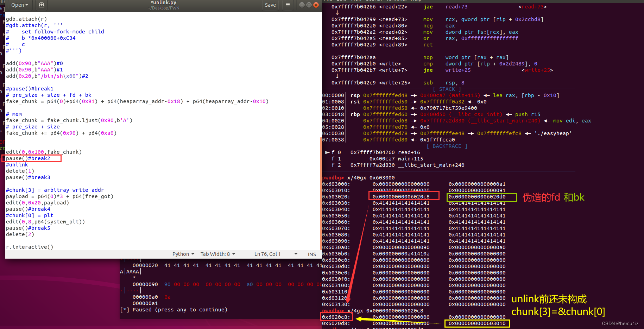
Task: Click the './easyheap' string in stack view
Action: coord(553,133)
